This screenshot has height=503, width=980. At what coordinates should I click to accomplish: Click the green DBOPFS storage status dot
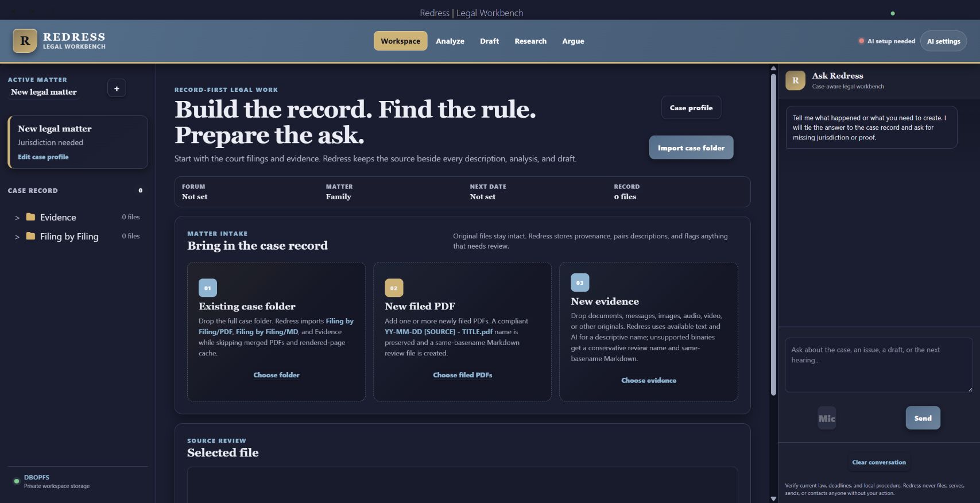(16, 481)
